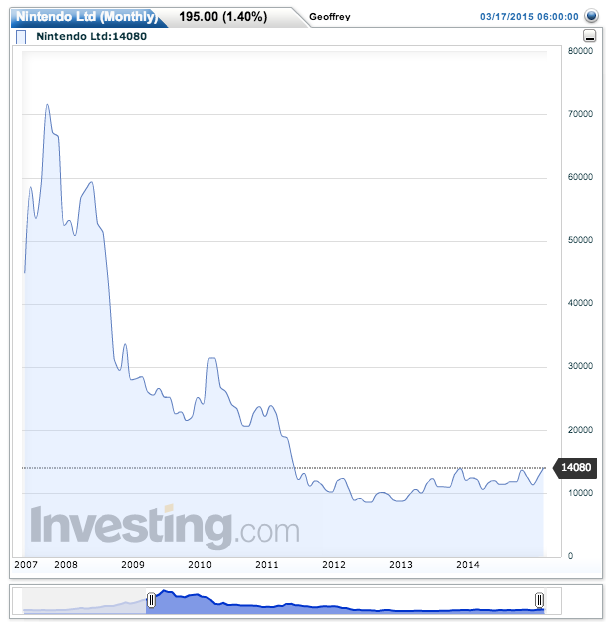The height and width of the screenshot is (627, 613).
Task: Select the Nintendo Ltd (Monthly) tab
Action: tap(85, 17)
